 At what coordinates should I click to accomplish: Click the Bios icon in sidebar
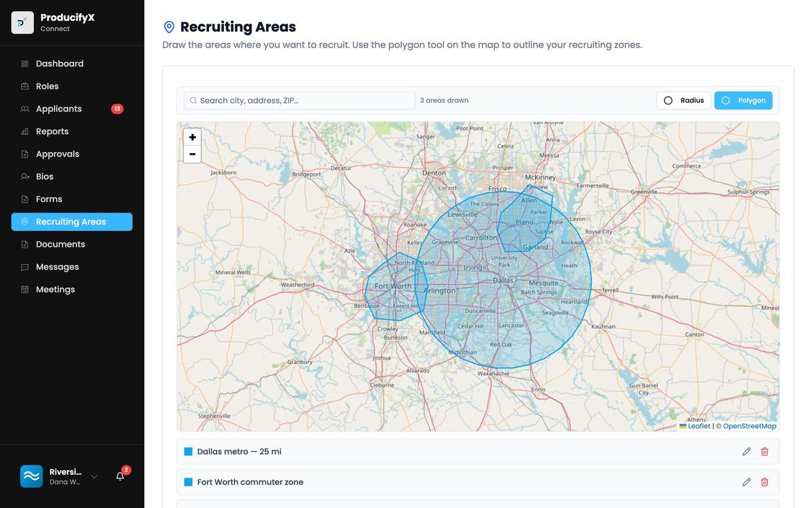pos(25,176)
